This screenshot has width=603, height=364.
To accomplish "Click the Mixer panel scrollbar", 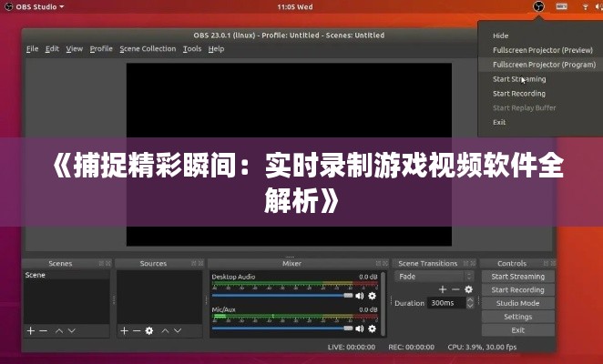I will point(383,304).
